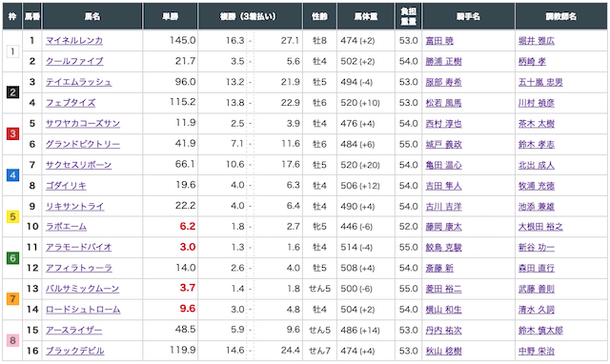This screenshot has width=610, height=364.
Task: Open trainer link 池添 兼雄
Action: coord(537,207)
